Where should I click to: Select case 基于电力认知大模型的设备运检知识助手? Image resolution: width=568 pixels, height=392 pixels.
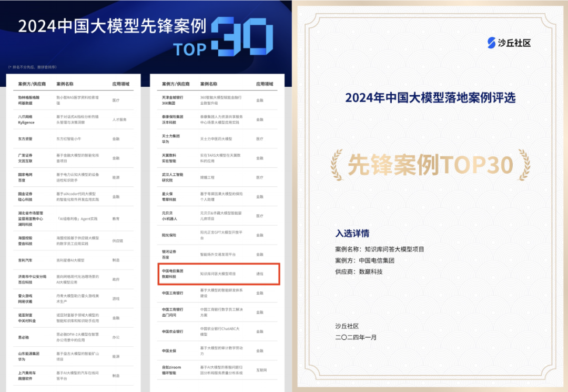[x=77, y=177]
